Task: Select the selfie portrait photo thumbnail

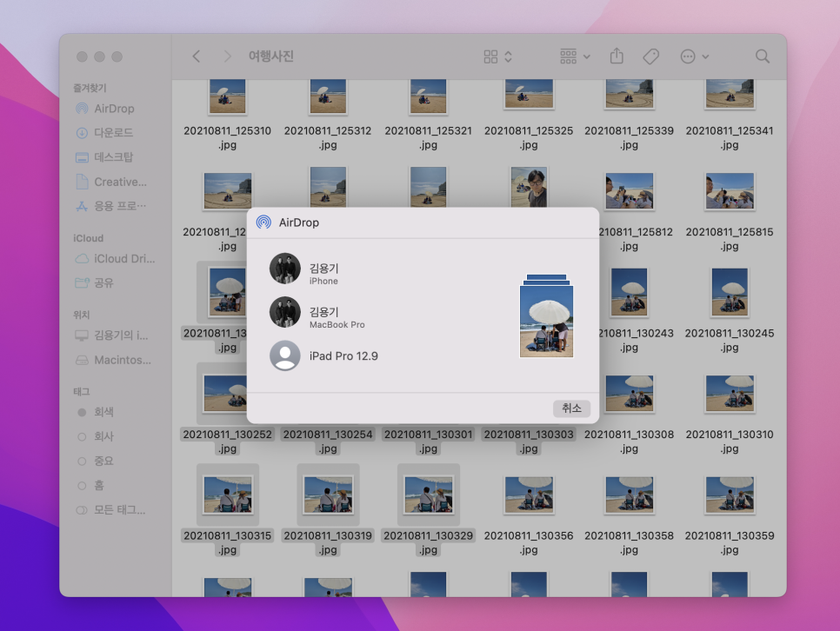Action: point(529,187)
